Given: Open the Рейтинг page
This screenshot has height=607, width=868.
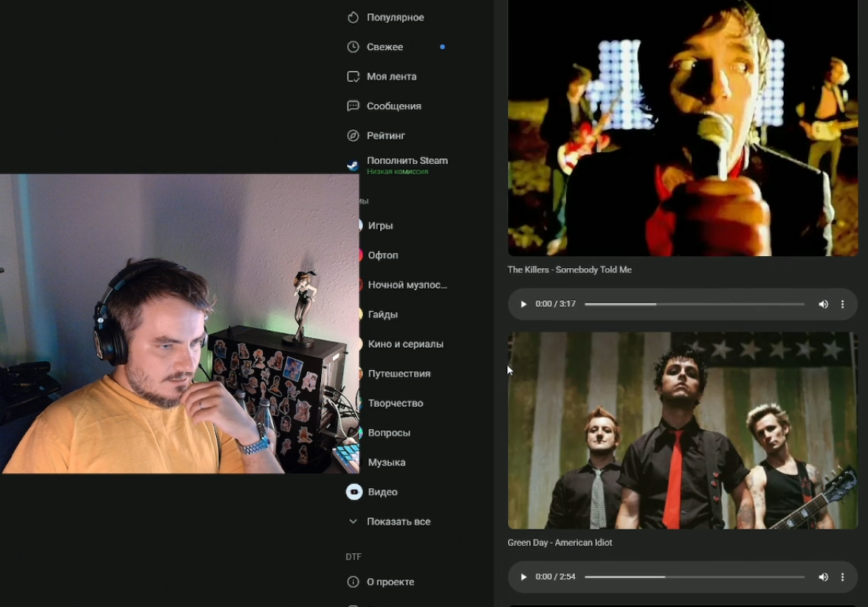Looking at the screenshot, I should point(386,136).
